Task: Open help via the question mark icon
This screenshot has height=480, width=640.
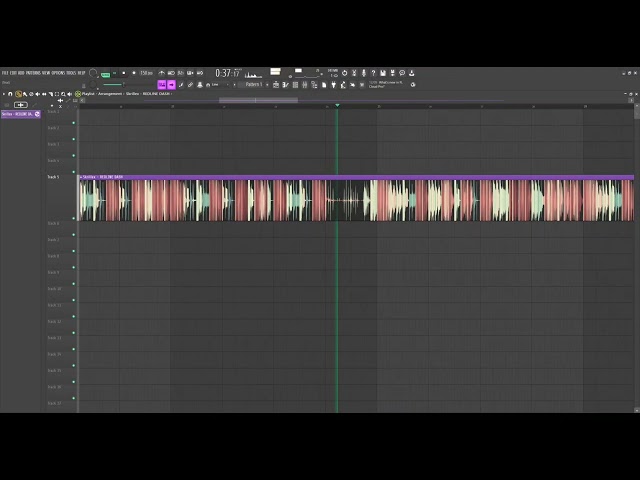Action: click(373, 73)
